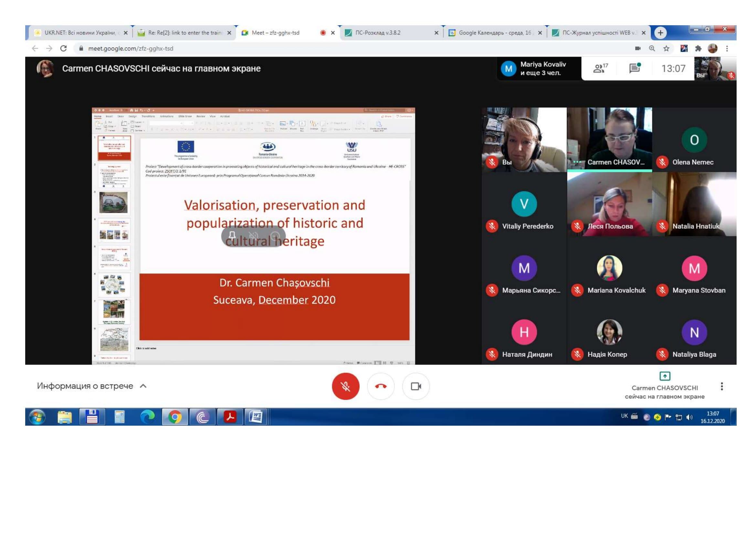Toggle the camera on/off button
756x535 pixels.
click(x=416, y=386)
